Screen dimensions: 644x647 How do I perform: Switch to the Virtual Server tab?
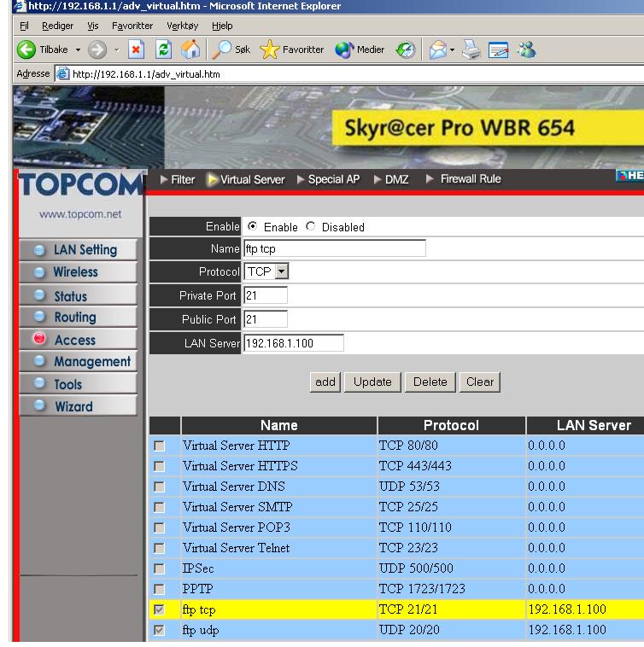(x=247, y=179)
